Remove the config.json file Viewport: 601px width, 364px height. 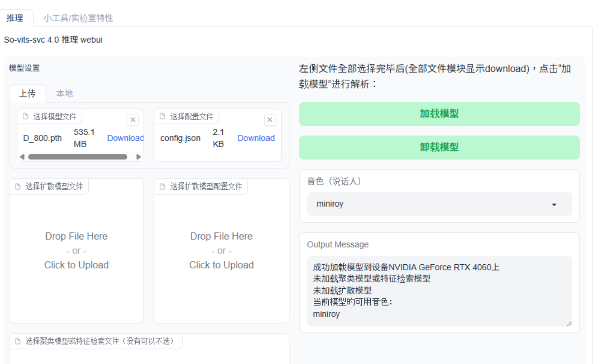(x=270, y=120)
